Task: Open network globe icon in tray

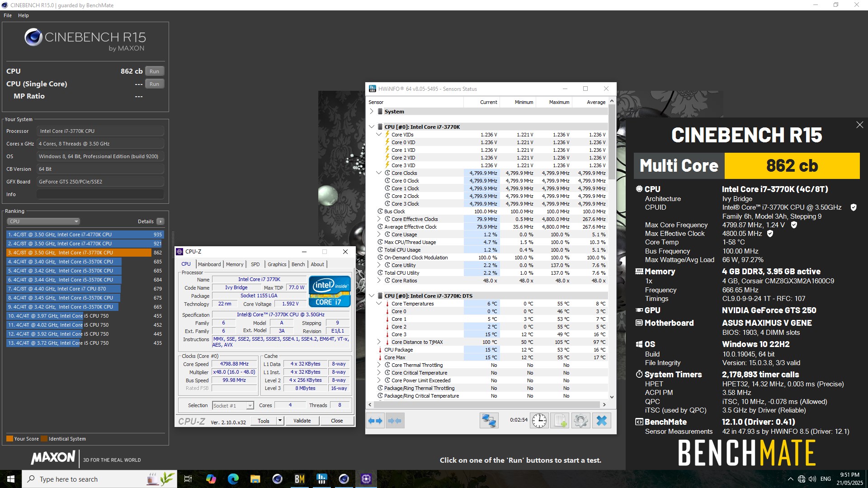Action: [801, 479]
